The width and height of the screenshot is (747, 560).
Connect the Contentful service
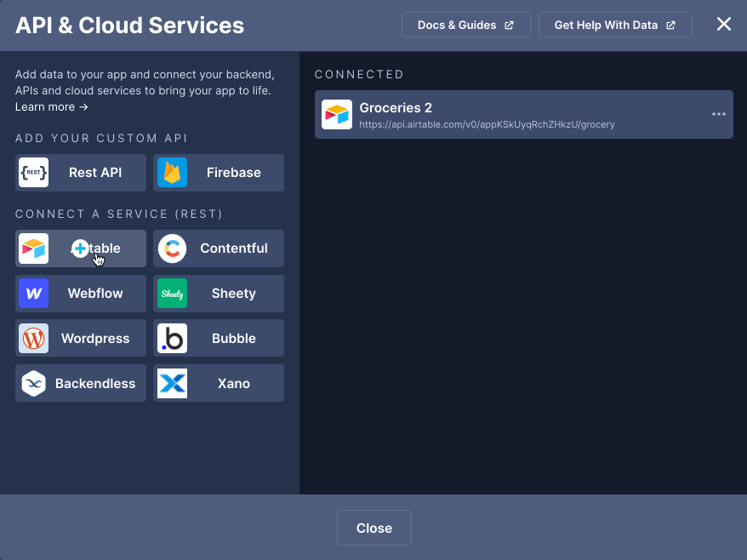point(219,249)
